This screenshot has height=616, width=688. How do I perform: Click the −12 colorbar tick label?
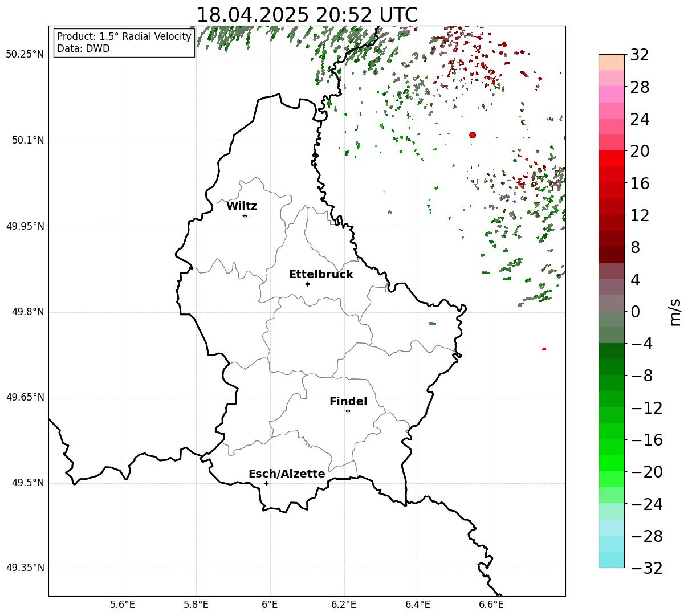coord(646,408)
